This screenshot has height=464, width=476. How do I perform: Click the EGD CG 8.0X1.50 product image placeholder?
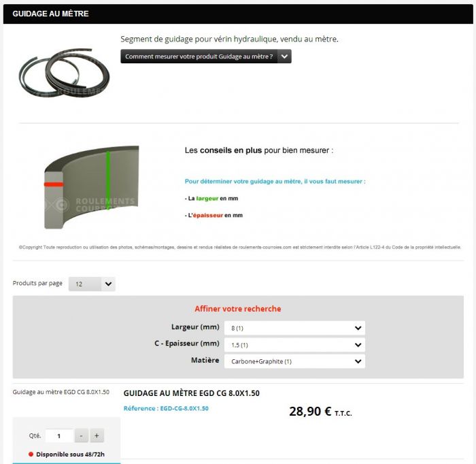tap(61, 392)
